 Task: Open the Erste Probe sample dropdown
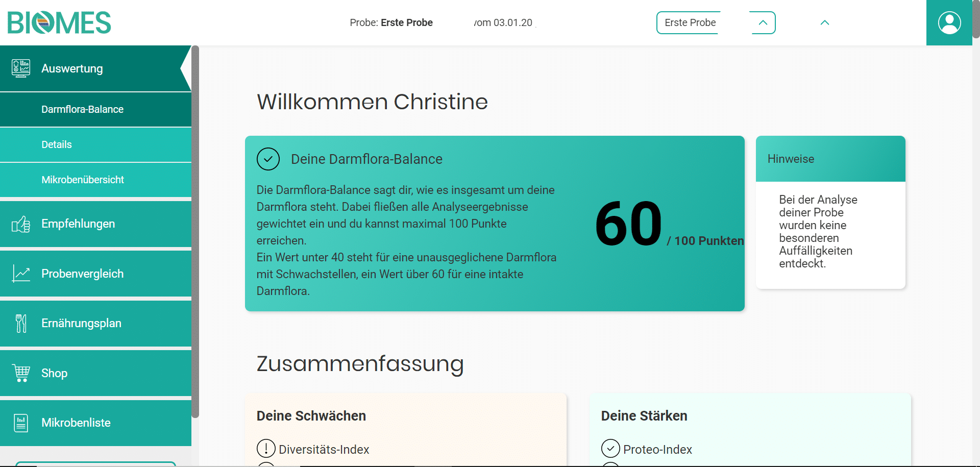(716, 22)
